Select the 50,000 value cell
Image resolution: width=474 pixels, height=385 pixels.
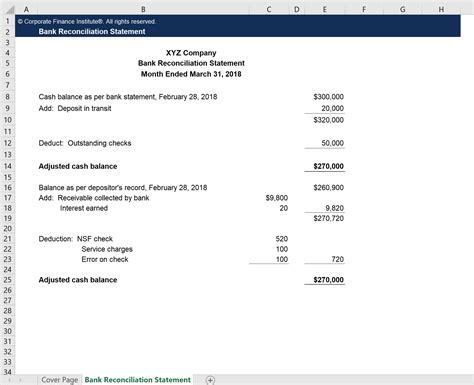pos(332,143)
